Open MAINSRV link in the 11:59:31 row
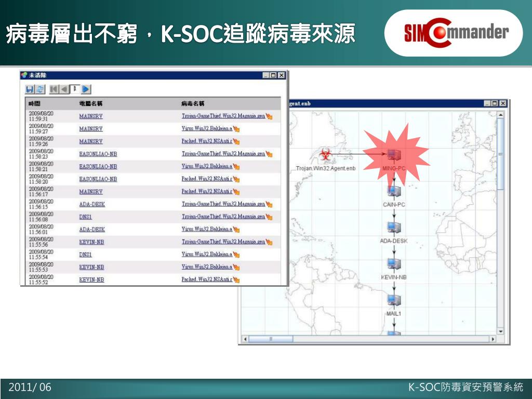Viewport: 532px width, 399px height. tap(91, 116)
